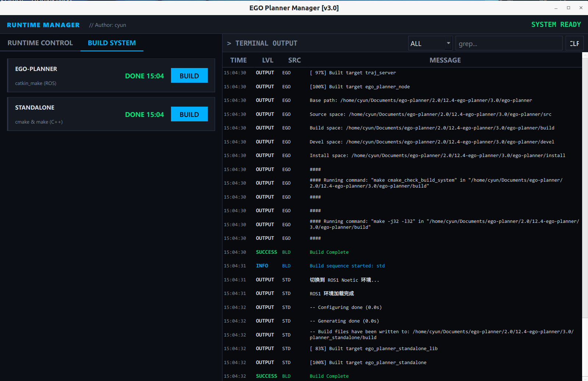Click 'Built target ego_planner_node' log row
The width and height of the screenshot is (588, 381).
tap(402, 87)
